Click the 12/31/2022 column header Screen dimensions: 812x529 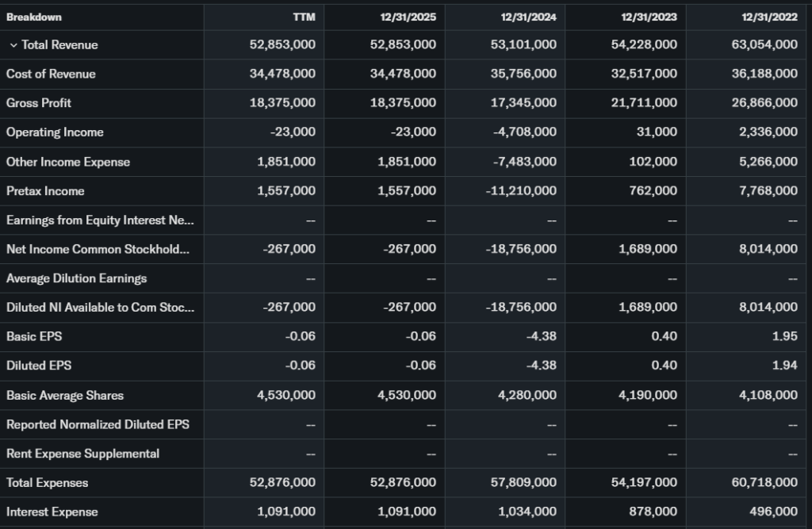pos(771,17)
